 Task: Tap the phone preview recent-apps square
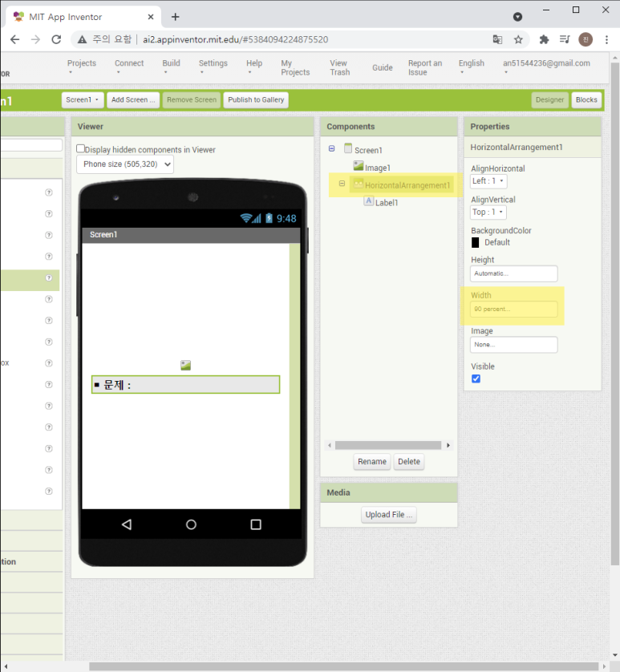[x=256, y=524]
